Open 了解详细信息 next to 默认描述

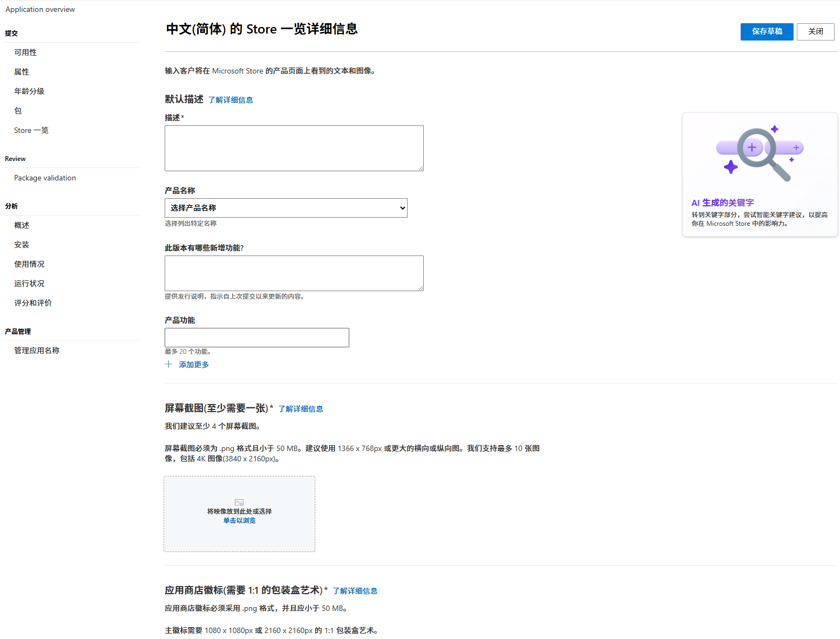point(231,99)
